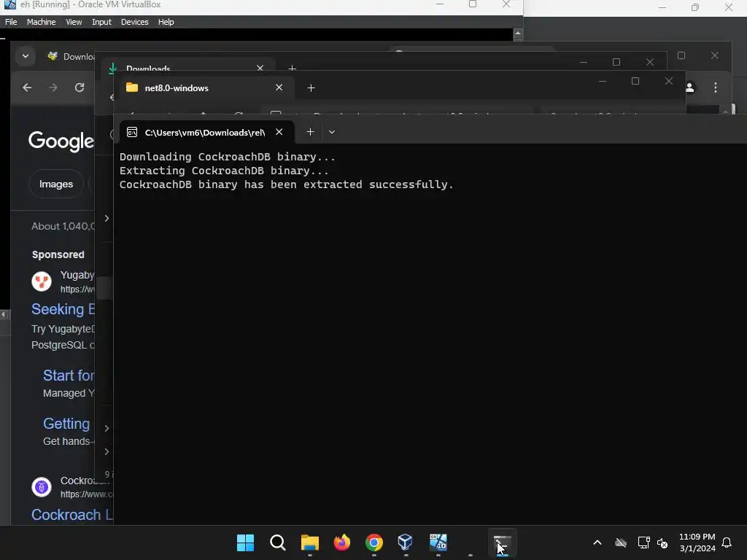Open the terminal profile dropdown arrow
The image size is (747, 560).
332,132
